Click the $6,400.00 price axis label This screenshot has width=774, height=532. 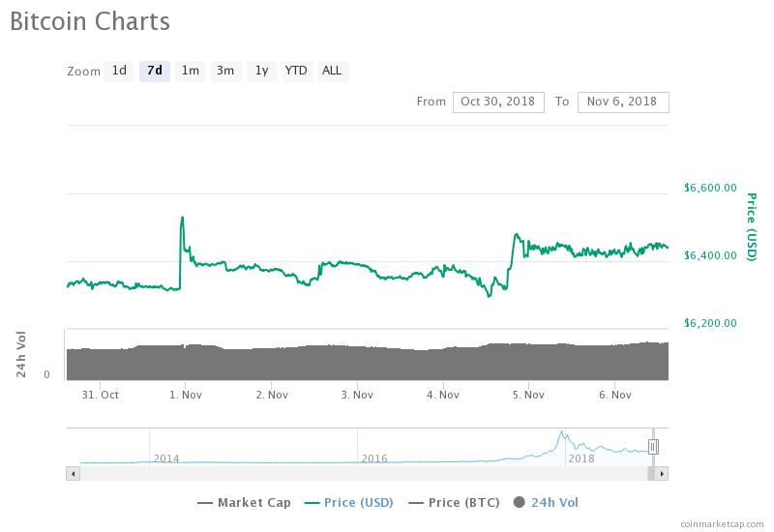tap(710, 255)
